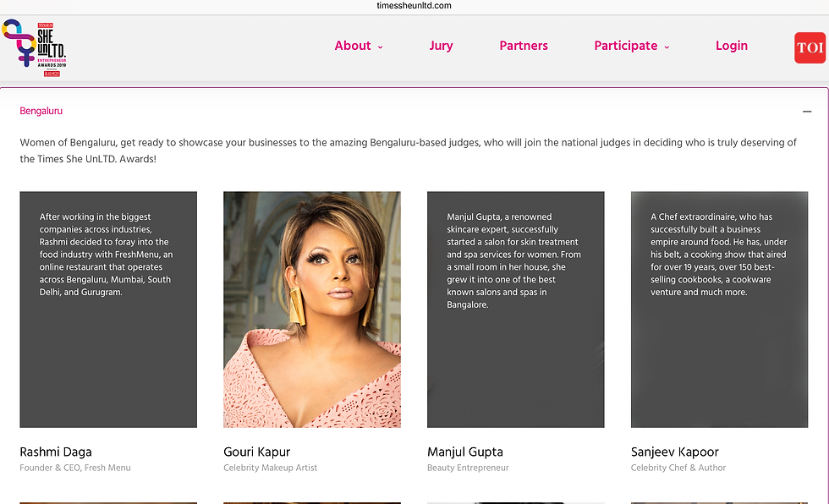Click the About chevron arrow
829x504 pixels.
(380, 47)
